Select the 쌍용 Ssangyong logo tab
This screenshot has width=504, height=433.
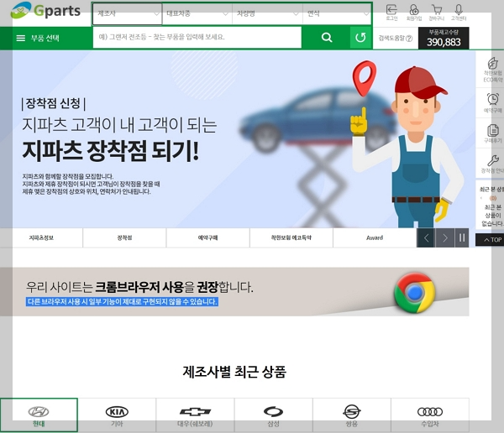352,415
